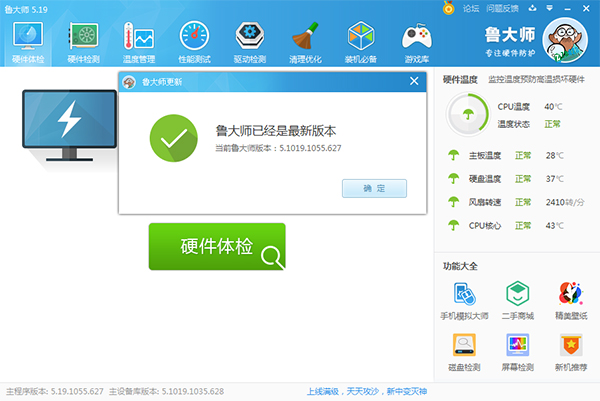Start the green 硬件体检 scan button
This screenshot has width=600, height=401.
pyautogui.click(x=217, y=246)
